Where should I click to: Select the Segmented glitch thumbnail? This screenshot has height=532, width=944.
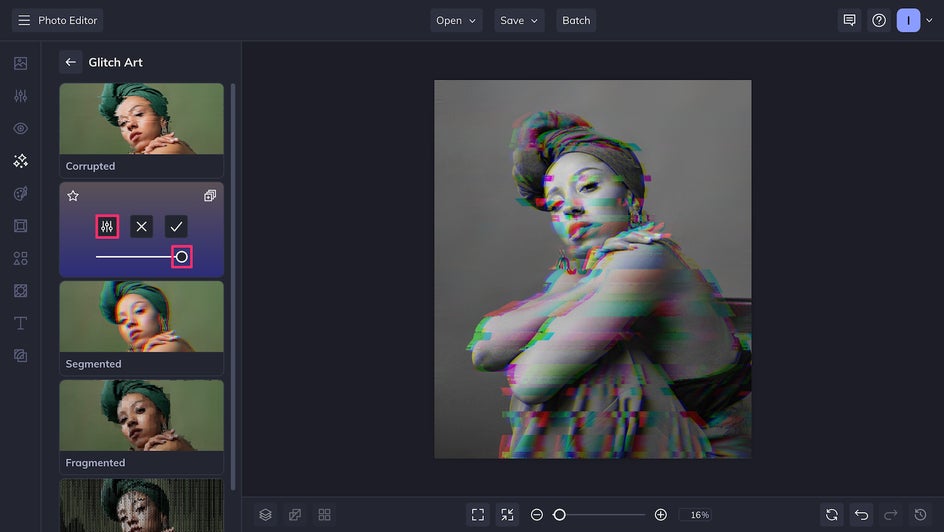point(141,317)
